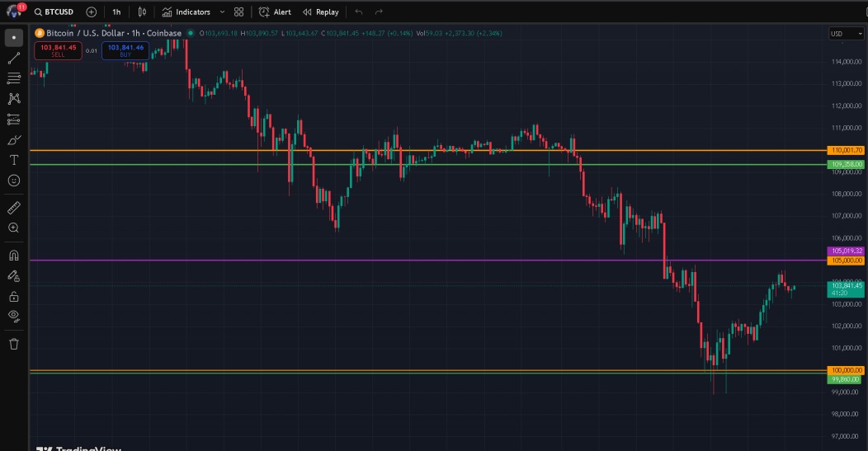Click the Bitcoin / U.S. Dollar symbol title

click(x=114, y=33)
